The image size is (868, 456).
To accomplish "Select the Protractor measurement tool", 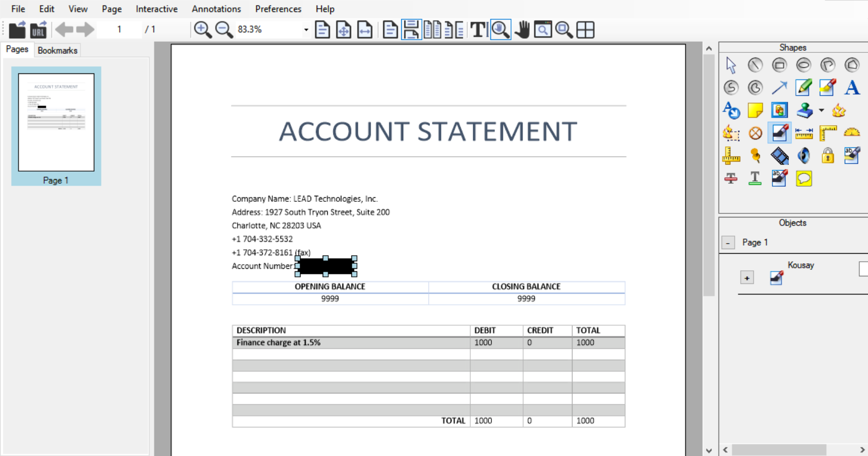I will [852, 133].
